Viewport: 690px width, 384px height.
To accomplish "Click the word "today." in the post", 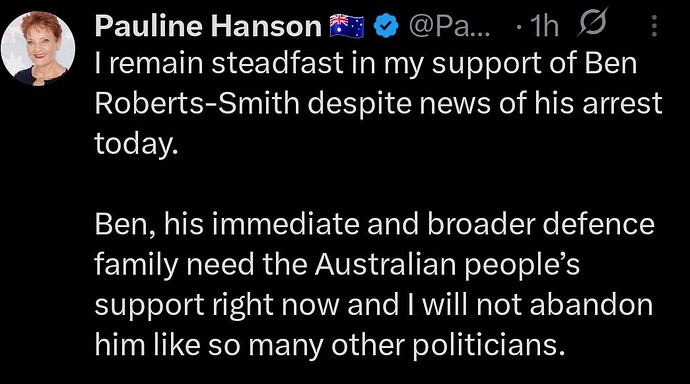I will point(136,143).
